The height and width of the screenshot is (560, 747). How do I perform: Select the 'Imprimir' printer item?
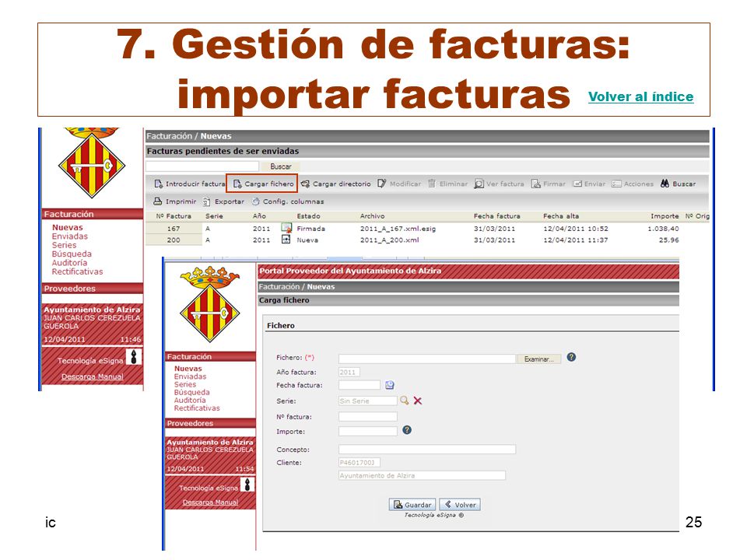click(x=174, y=201)
